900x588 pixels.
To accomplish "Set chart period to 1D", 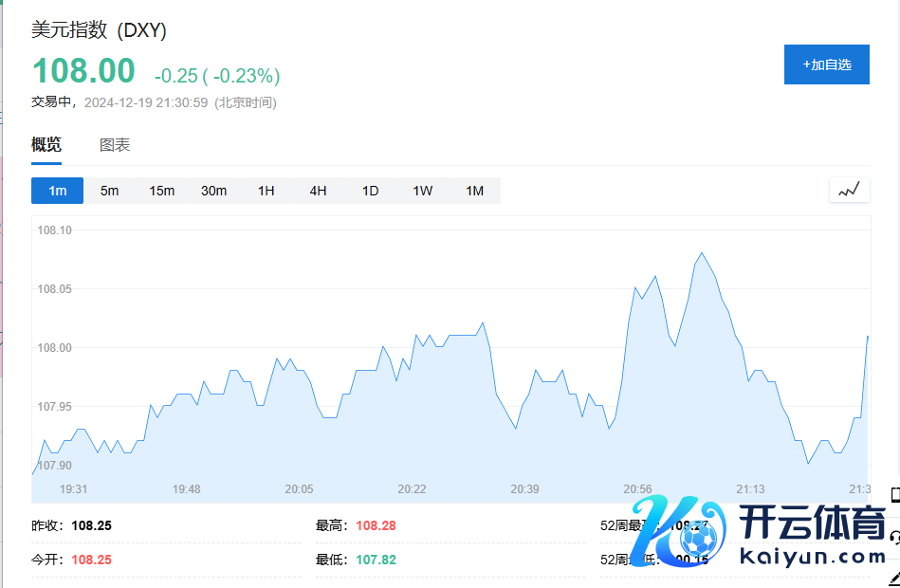I will click(x=370, y=191).
